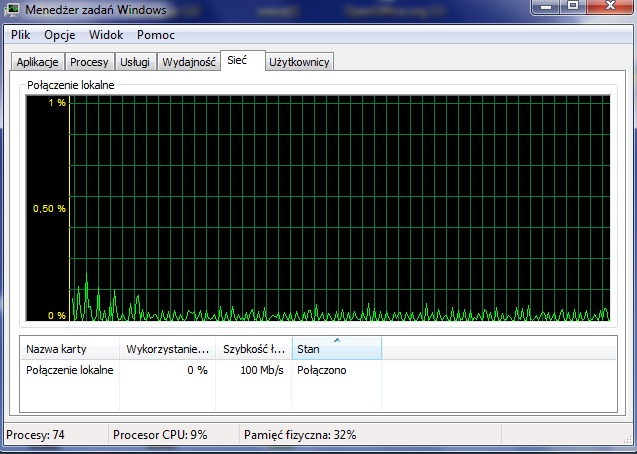
Task: Minimize the Menedżer zadań window
Action: pyautogui.click(x=546, y=6)
